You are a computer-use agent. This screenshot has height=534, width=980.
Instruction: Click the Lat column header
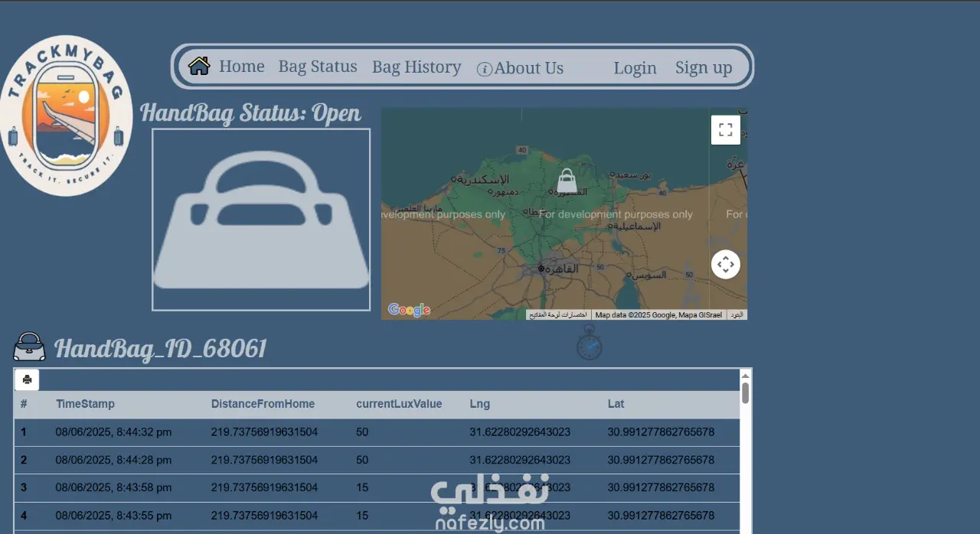click(x=616, y=404)
